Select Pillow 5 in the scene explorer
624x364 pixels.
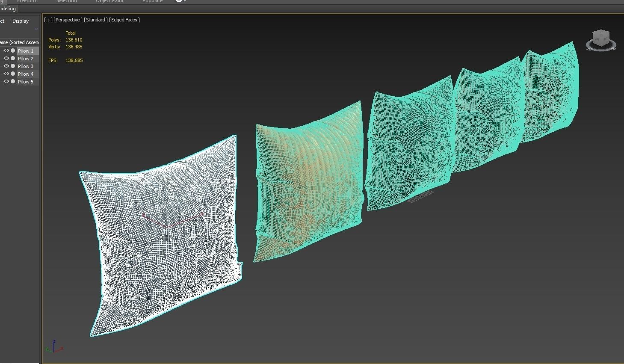(x=27, y=82)
